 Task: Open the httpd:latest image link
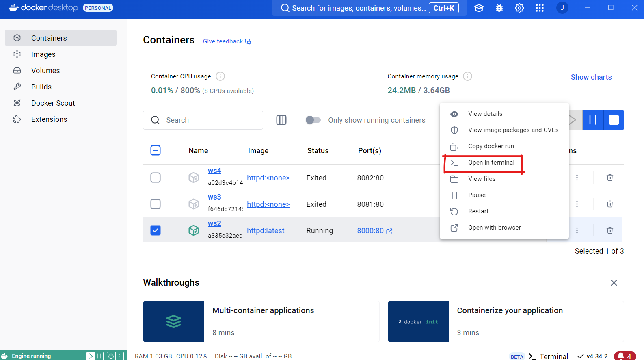tap(266, 230)
